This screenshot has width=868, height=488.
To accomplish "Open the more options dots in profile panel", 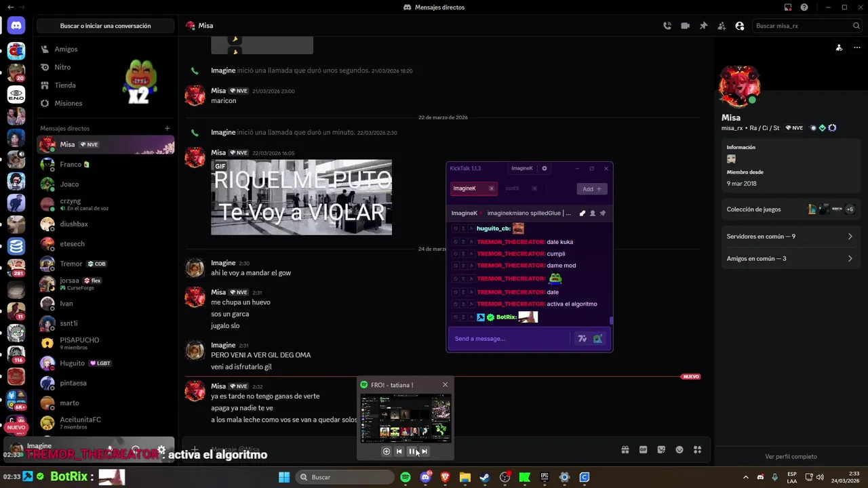I will pos(856,47).
